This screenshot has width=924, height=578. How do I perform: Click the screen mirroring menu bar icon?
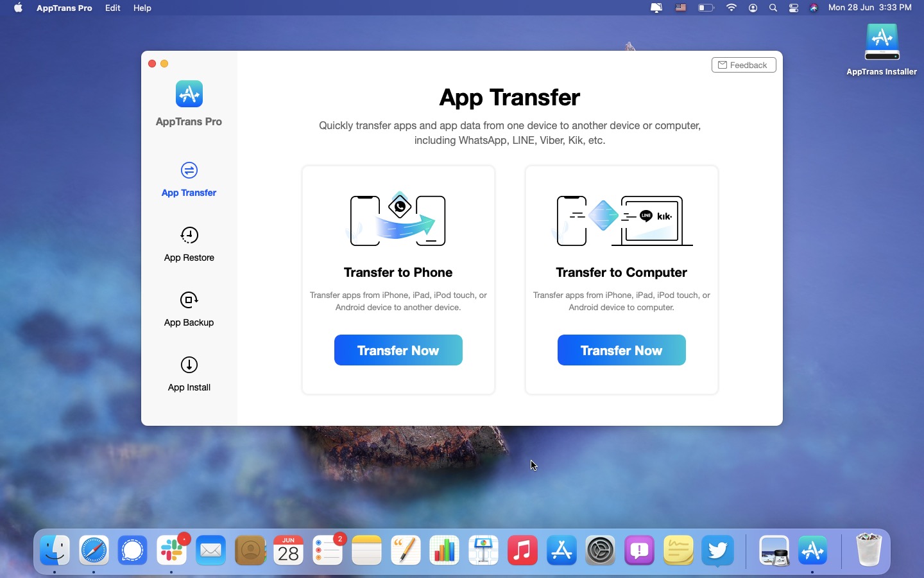[656, 8]
